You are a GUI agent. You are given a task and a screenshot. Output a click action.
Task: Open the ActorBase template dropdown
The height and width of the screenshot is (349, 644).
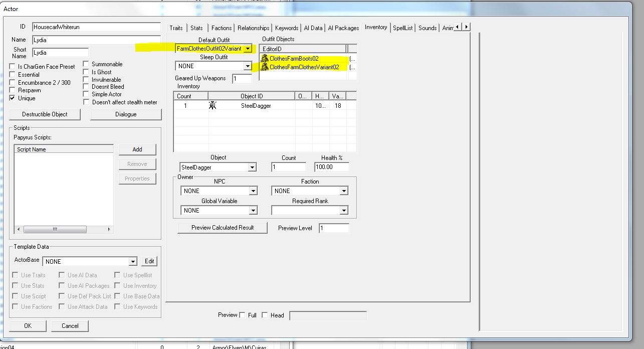click(133, 262)
